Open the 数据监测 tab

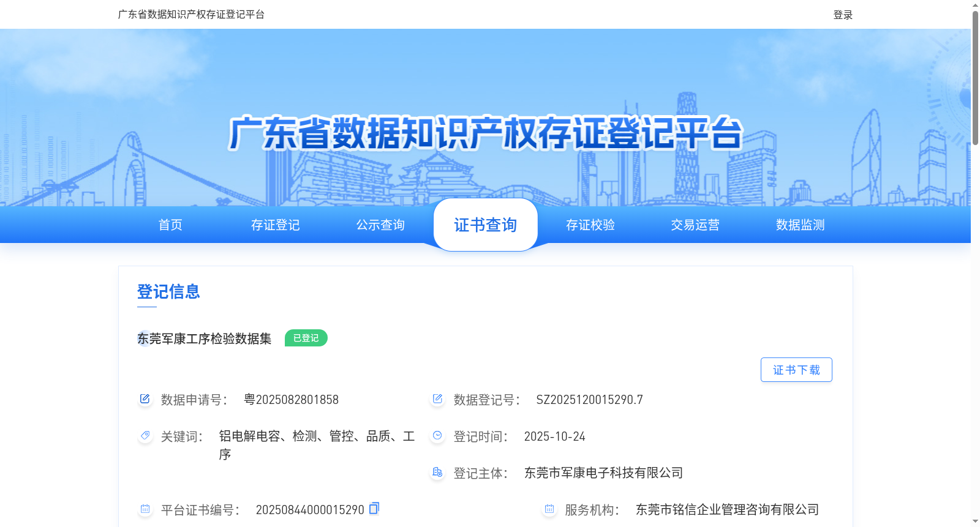tap(801, 225)
